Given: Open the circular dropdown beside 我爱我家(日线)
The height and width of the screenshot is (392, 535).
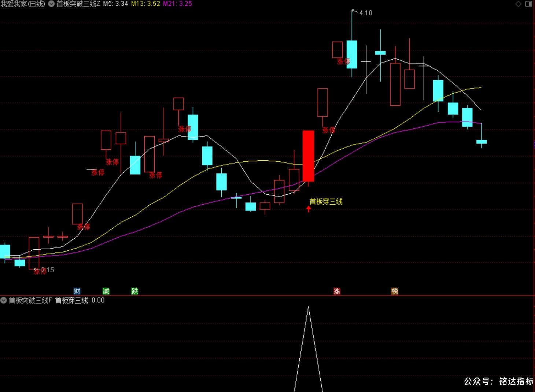Looking at the screenshot, I should (51, 4).
